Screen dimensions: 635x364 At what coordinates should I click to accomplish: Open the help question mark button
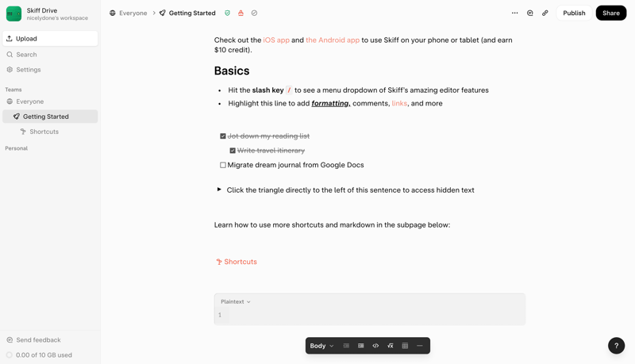[617, 346]
